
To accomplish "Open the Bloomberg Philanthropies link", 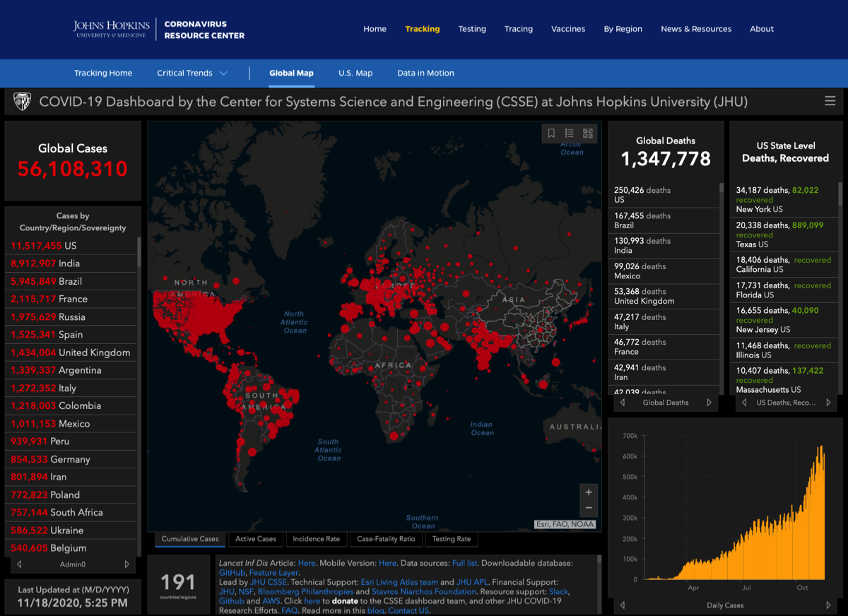I will 305,591.
